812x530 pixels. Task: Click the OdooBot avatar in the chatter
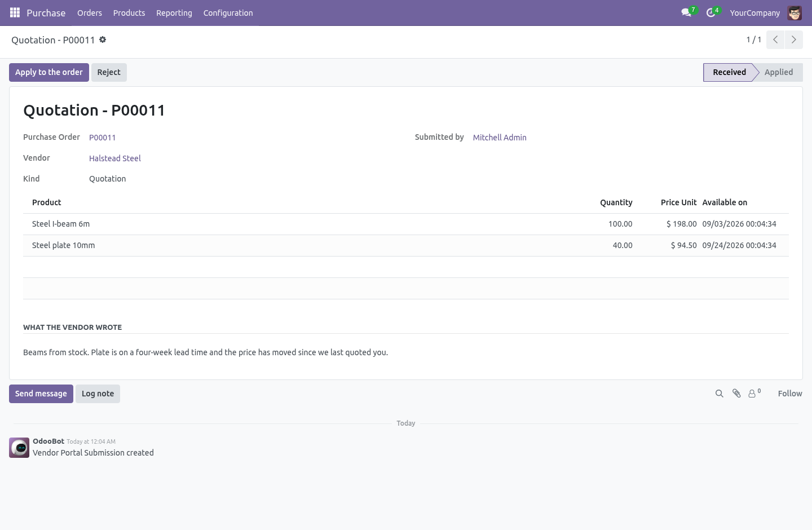(19, 448)
